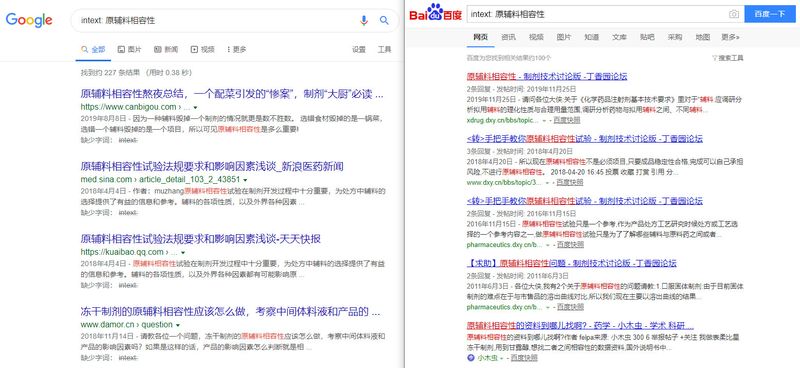The width and height of the screenshot is (800, 368).
Task: Click Google's 找到约 227 条结果 stats text
Action: coord(136,72)
